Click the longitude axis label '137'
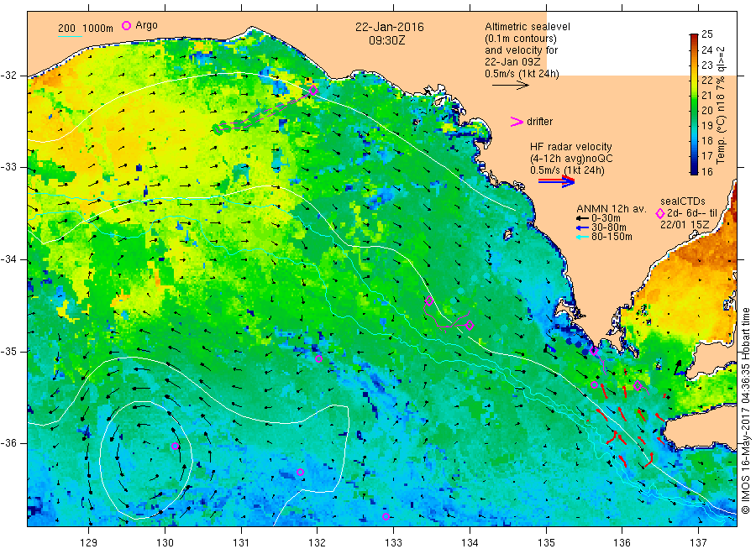756x554 pixels. 698,543
